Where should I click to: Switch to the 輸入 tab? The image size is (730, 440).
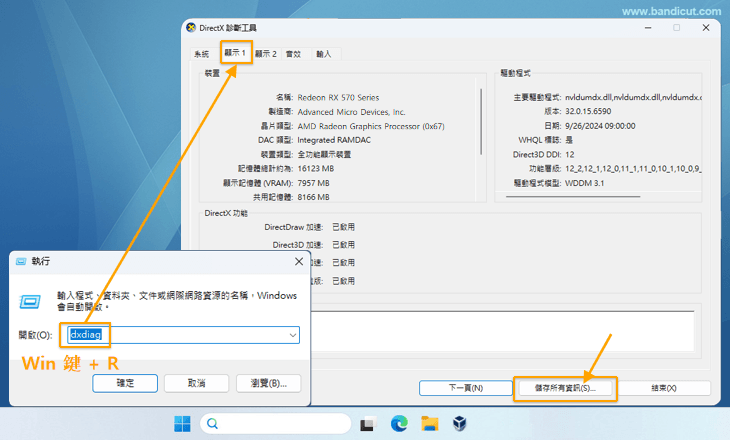click(324, 54)
